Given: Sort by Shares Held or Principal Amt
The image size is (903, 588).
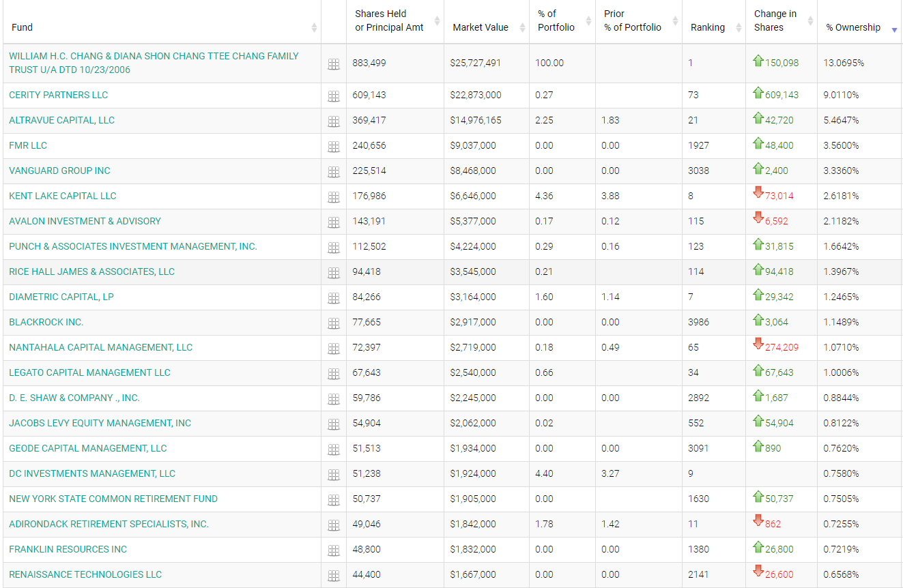Looking at the screenshot, I should tap(395, 22).
